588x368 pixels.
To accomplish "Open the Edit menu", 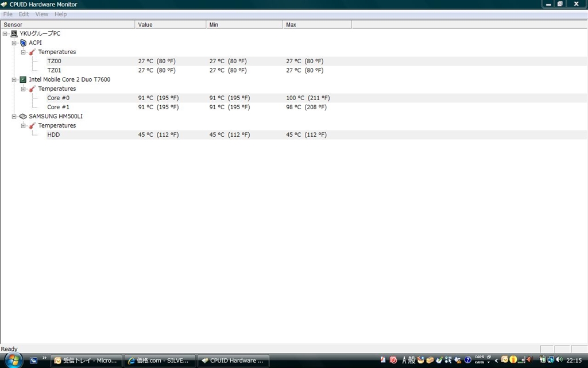I will pos(24,14).
